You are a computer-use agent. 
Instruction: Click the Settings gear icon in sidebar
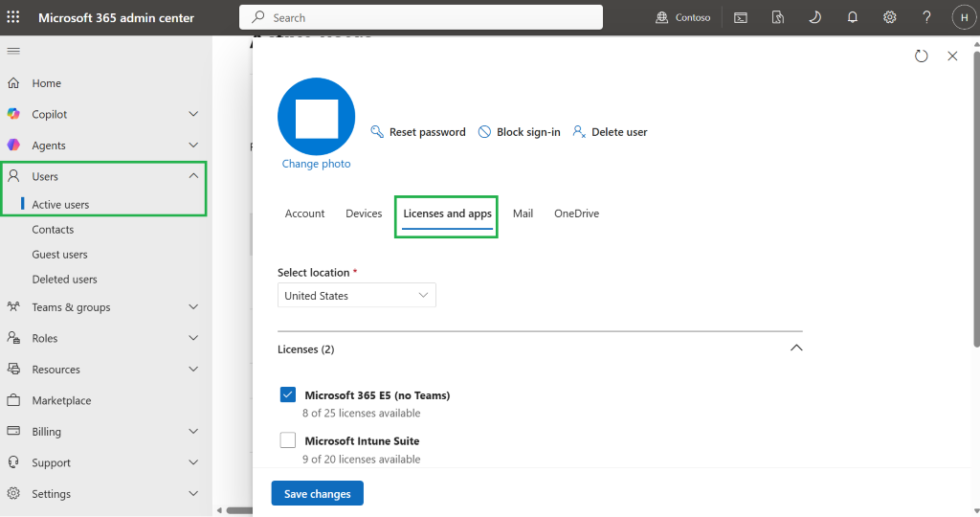point(13,493)
